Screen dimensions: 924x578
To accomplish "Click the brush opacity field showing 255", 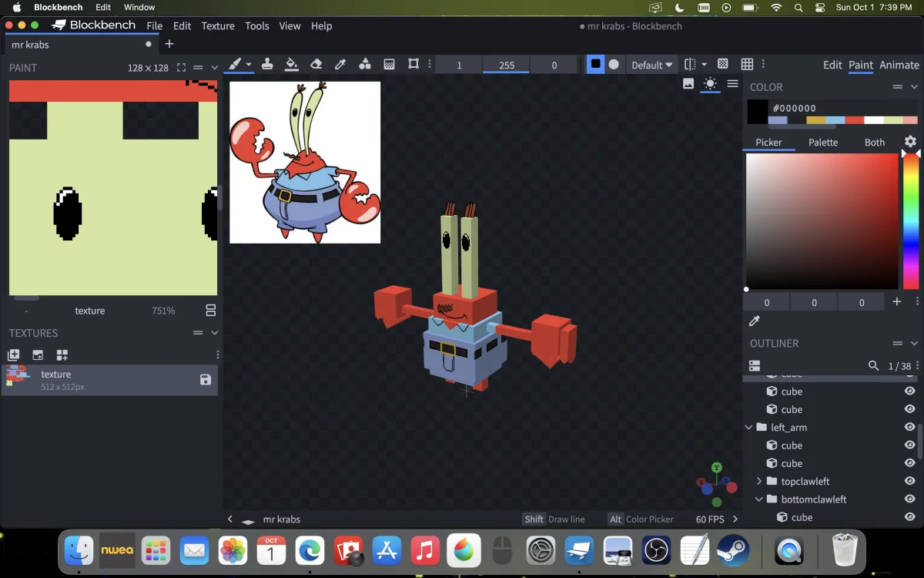I will 506,65.
